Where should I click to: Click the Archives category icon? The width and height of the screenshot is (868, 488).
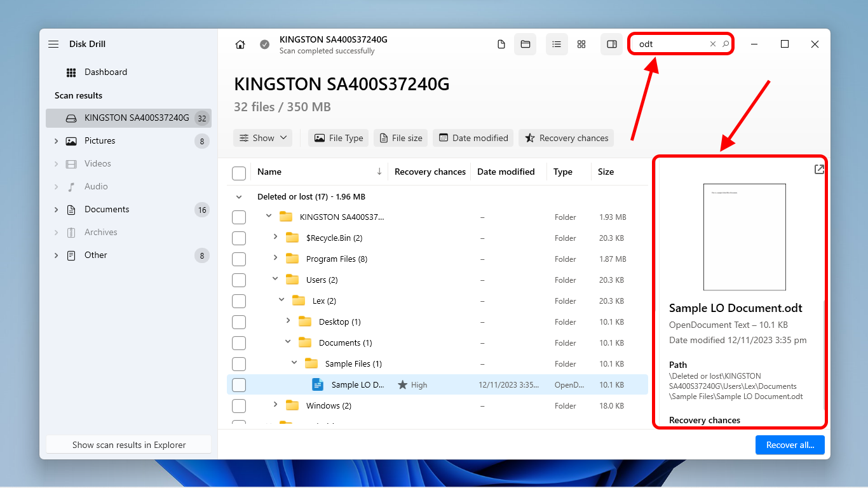[71, 233]
